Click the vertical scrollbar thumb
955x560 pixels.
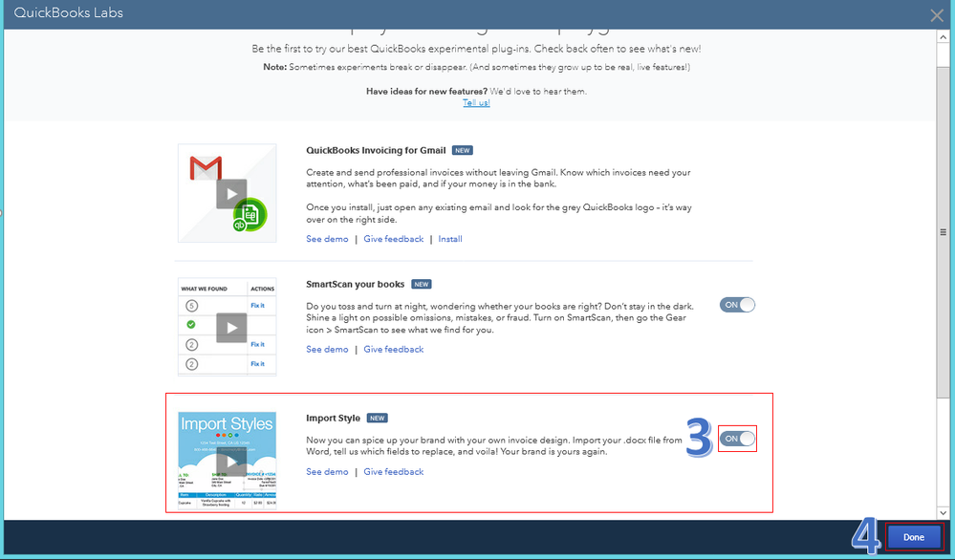(943, 231)
